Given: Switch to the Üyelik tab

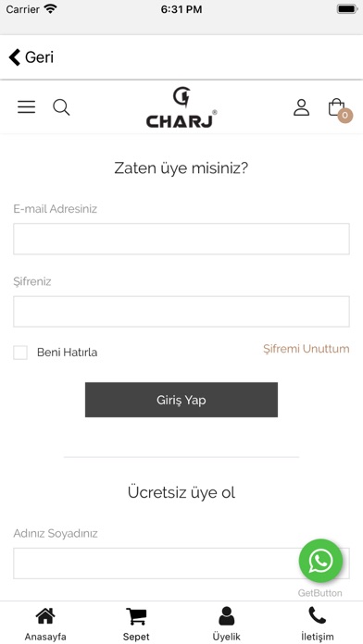Looking at the screenshot, I should (227, 624).
